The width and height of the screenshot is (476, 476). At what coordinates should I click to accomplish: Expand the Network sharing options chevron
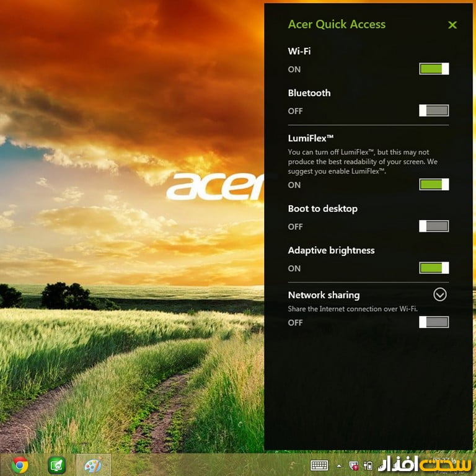pyautogui.click(x=440, y=294)
